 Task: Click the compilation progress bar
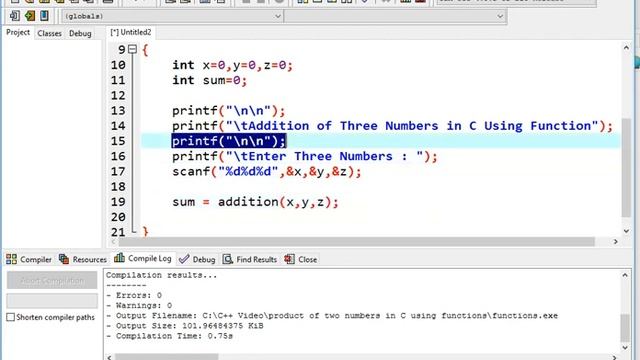tap(52, 301)
